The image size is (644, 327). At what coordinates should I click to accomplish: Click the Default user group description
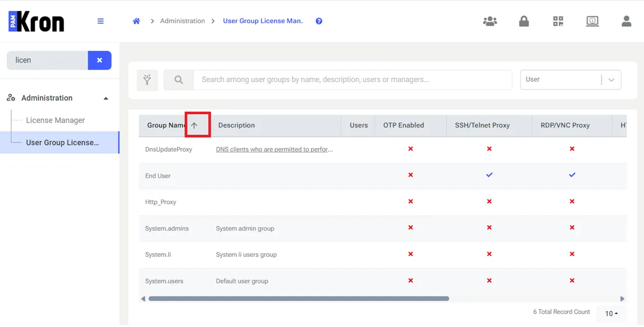[242, 281]
